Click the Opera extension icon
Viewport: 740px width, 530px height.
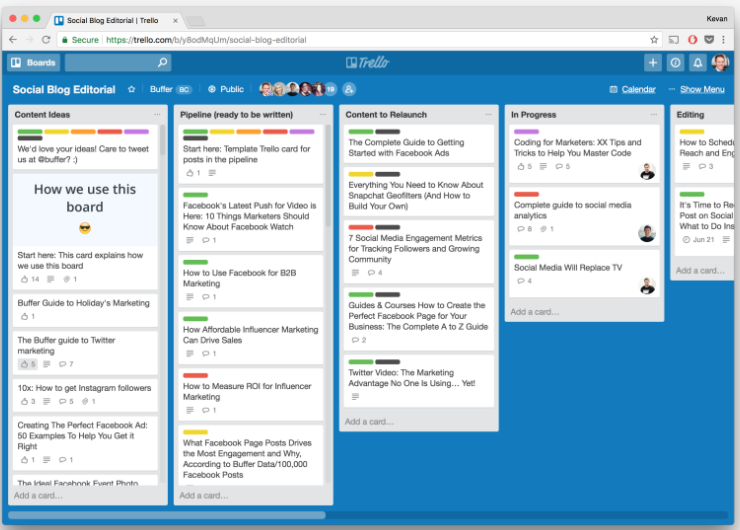692,40
